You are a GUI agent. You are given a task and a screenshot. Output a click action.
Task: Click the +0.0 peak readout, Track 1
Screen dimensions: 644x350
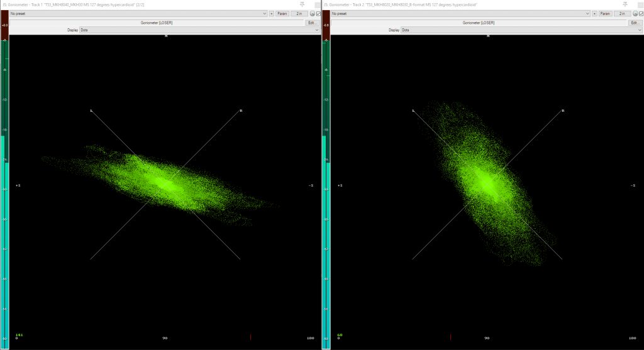tap(4, 25)
